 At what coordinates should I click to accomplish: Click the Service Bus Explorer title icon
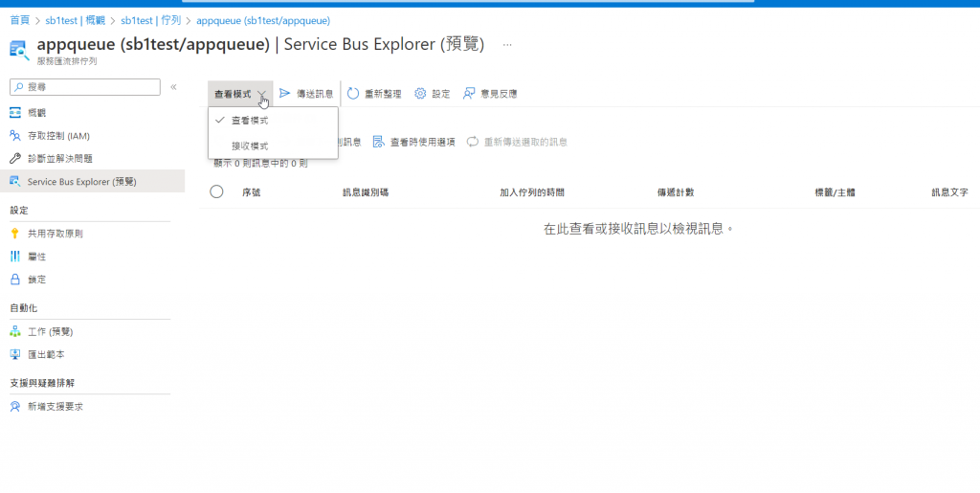[x=19, y=50]
